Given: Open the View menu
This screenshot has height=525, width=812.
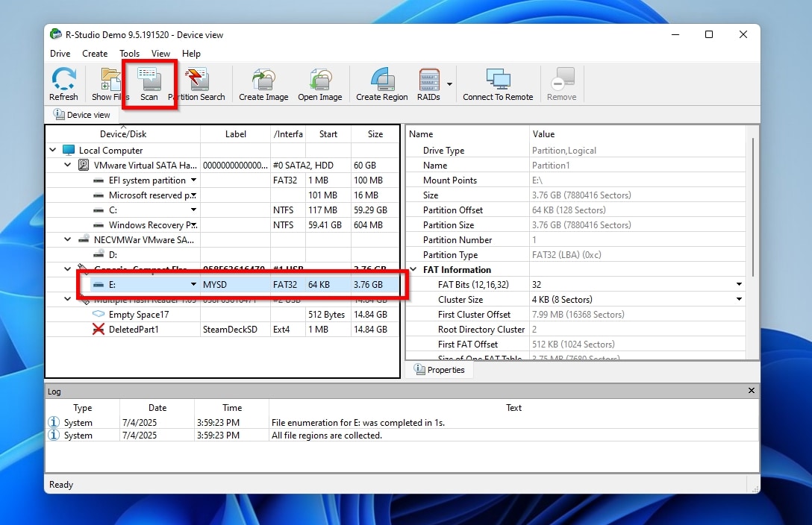Looking at the screenshot, I should 160,54.
